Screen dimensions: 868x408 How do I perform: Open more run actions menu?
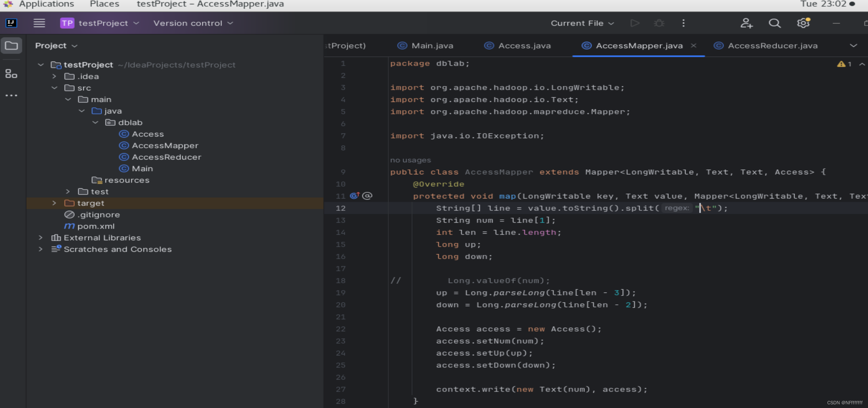point(683,23)
